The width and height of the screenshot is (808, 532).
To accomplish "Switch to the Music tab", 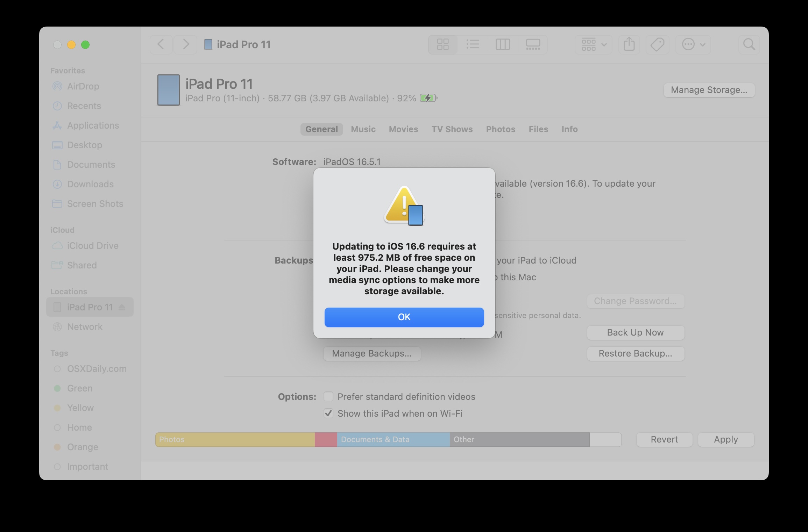I will coord(363,129).
